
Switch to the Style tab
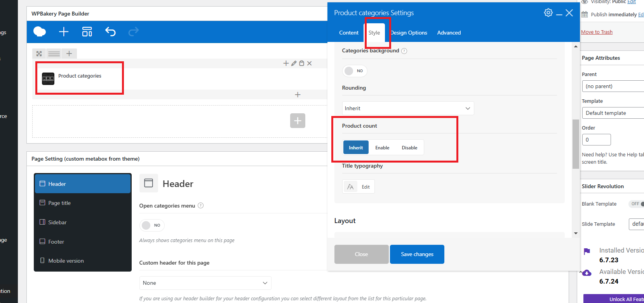(374, 33)
